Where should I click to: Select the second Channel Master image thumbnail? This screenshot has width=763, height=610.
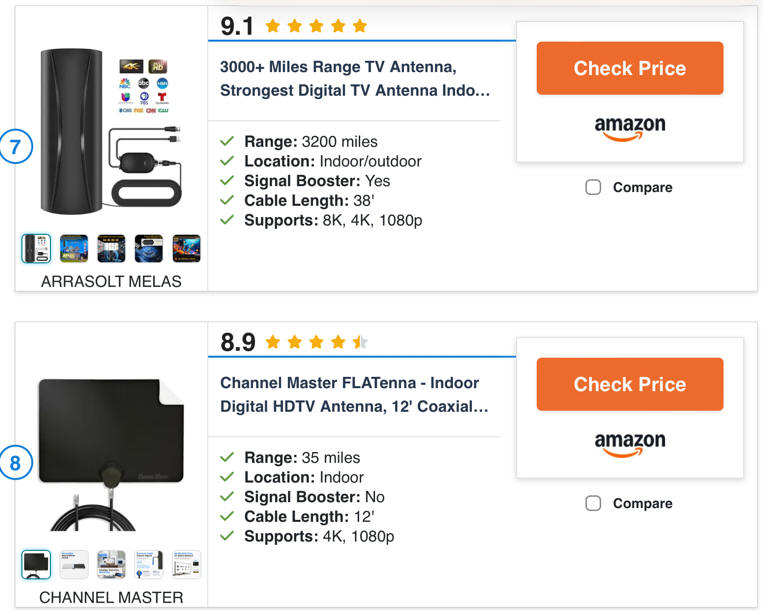tap(74, 564)
